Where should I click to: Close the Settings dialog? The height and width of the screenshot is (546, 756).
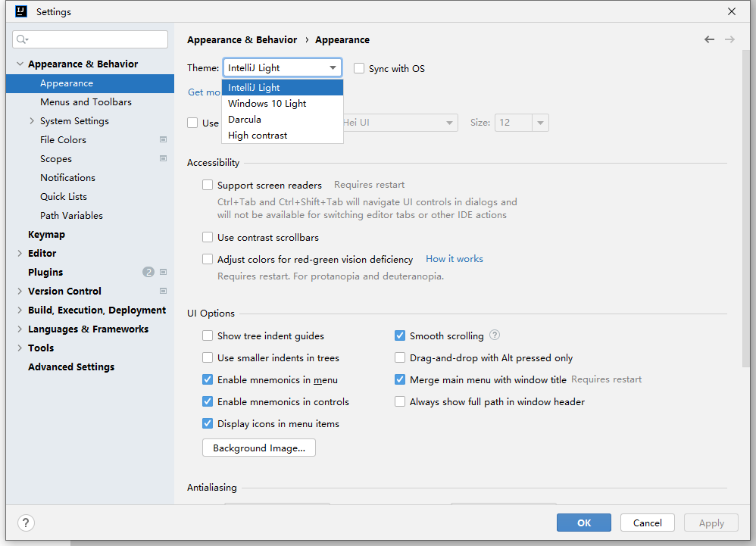pyautogui.click(x=732, y=11)
